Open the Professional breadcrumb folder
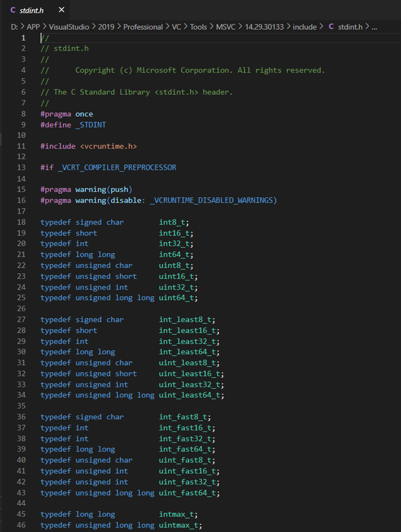401x532 pixels. [x=143, y=27]
